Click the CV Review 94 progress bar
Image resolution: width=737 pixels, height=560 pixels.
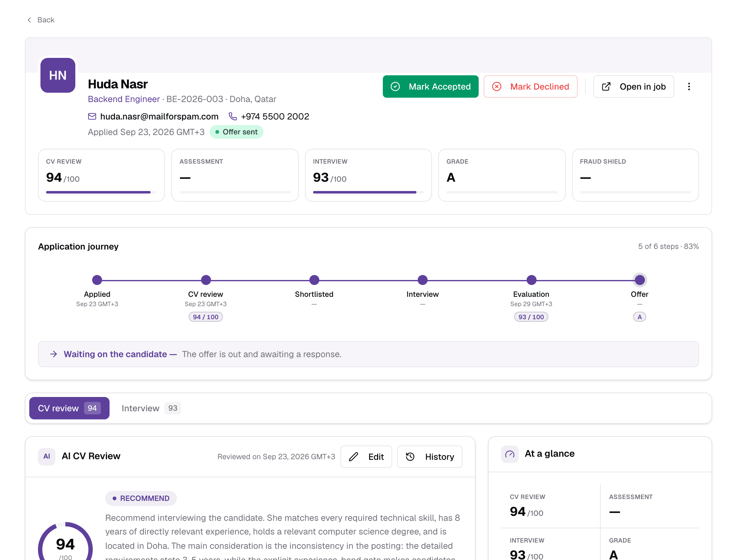click(101, 192)
